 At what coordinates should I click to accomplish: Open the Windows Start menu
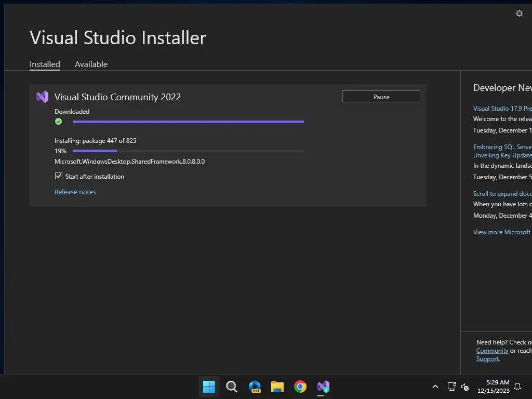point(209,387)
